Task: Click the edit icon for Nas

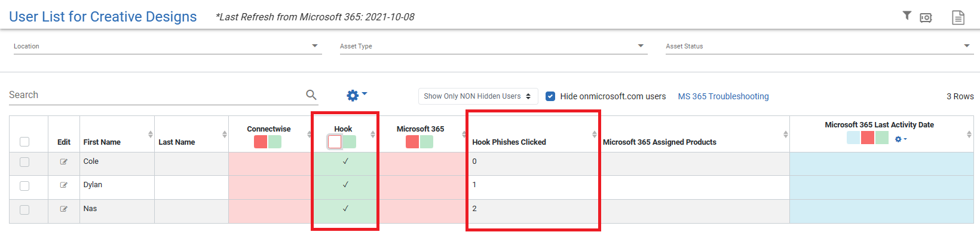Action: coord(63,209)
